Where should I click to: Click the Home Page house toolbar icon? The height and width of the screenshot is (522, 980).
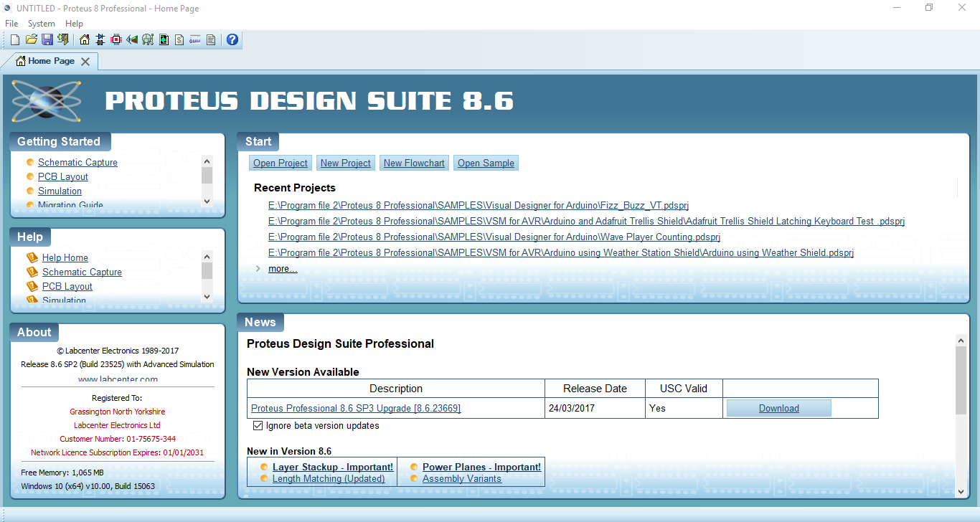[x=85, y=39]
